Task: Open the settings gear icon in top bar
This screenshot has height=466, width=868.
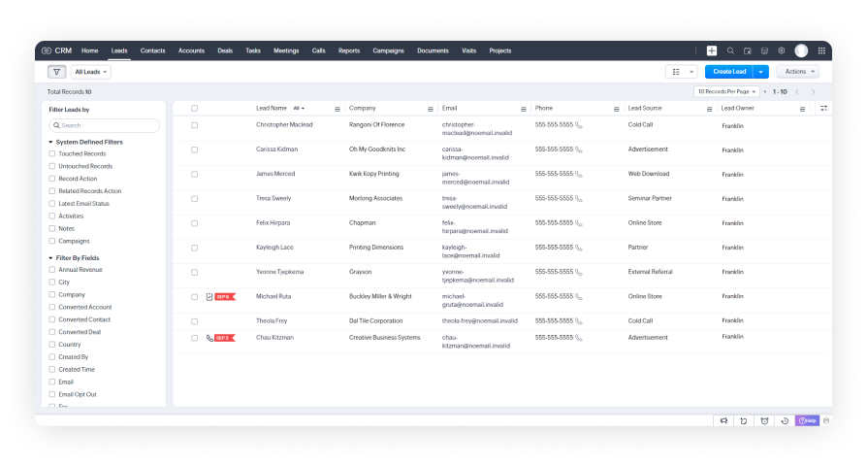Action: click(x=781, y=50)
